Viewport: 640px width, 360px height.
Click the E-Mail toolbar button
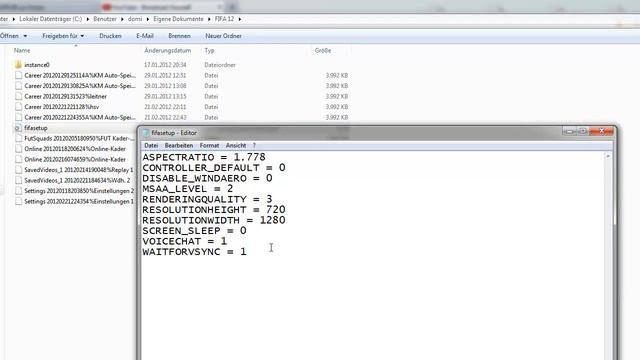(145, 36)
